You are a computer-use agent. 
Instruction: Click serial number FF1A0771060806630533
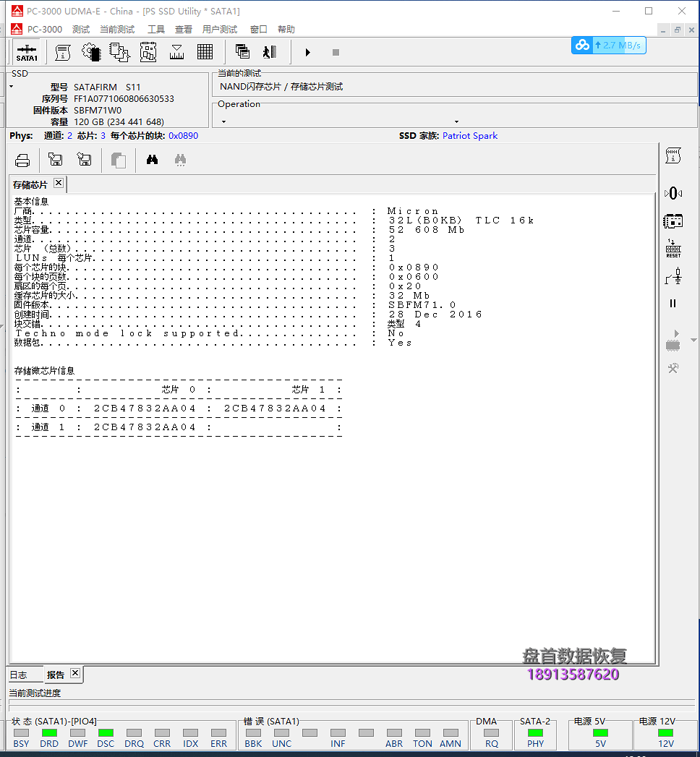click(124, 98)
